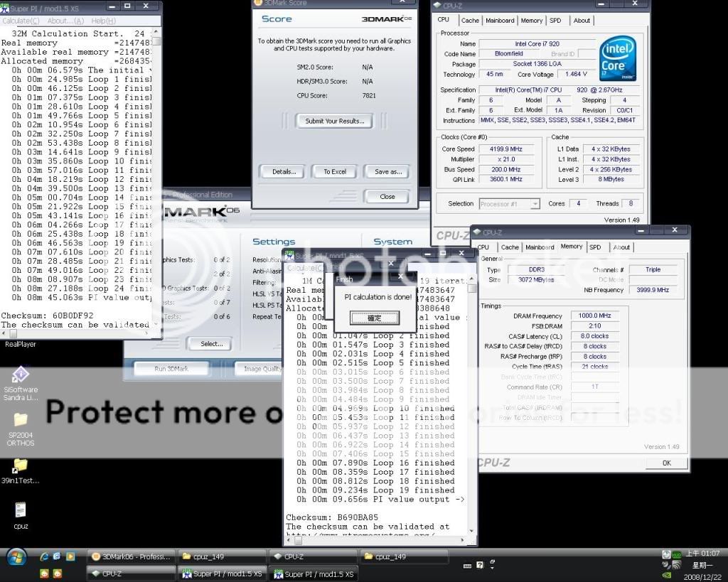Viewport: 728px width, 582px height.
Task: Switch to the Mainboard tab in CPU-Z
Action: (x=500, y=21)
